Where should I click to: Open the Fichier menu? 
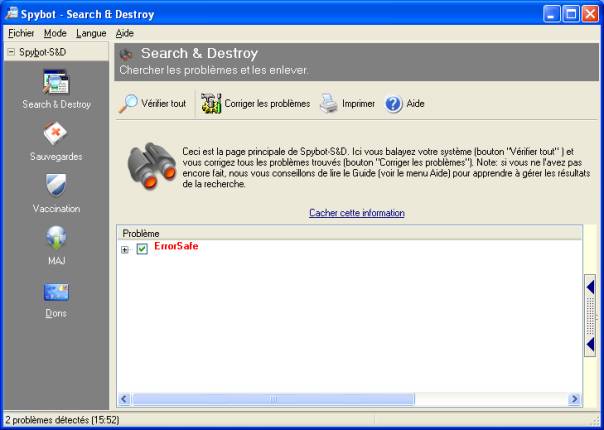(21, 34)
